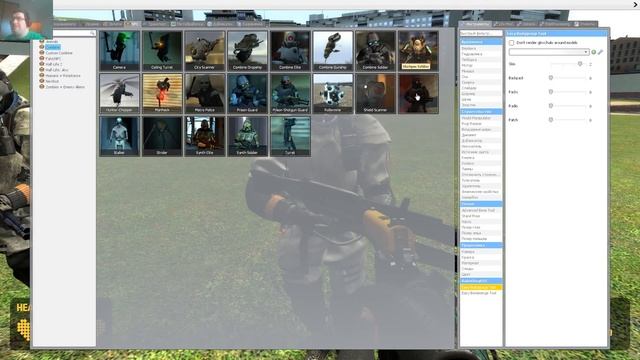
Task: Spawn the Manhack NPC
Action: tap(162, 93)
